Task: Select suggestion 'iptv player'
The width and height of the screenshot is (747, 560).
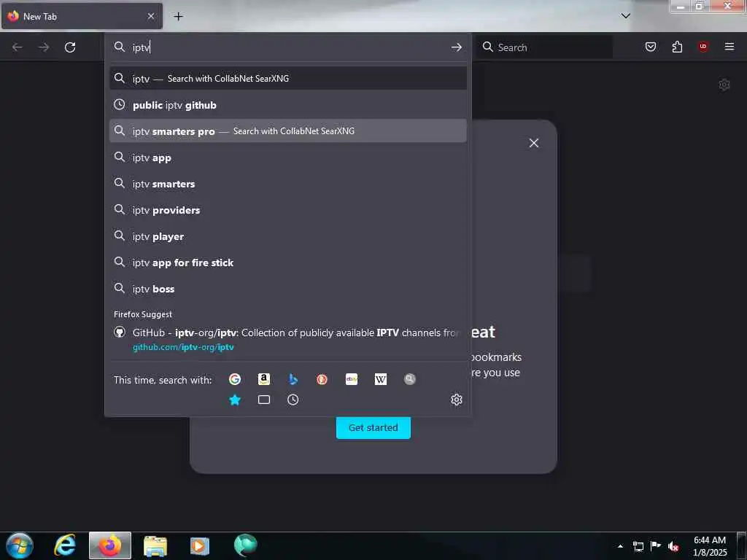Action: (287, 236)
